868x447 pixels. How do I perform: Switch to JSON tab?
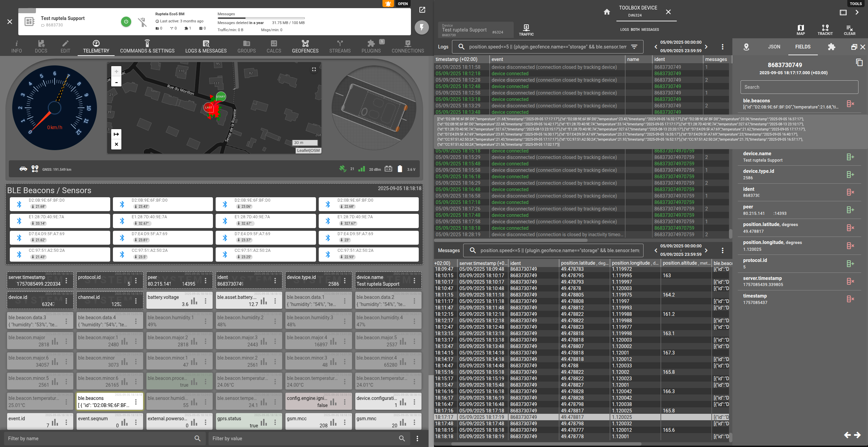[x=774, y=47]
